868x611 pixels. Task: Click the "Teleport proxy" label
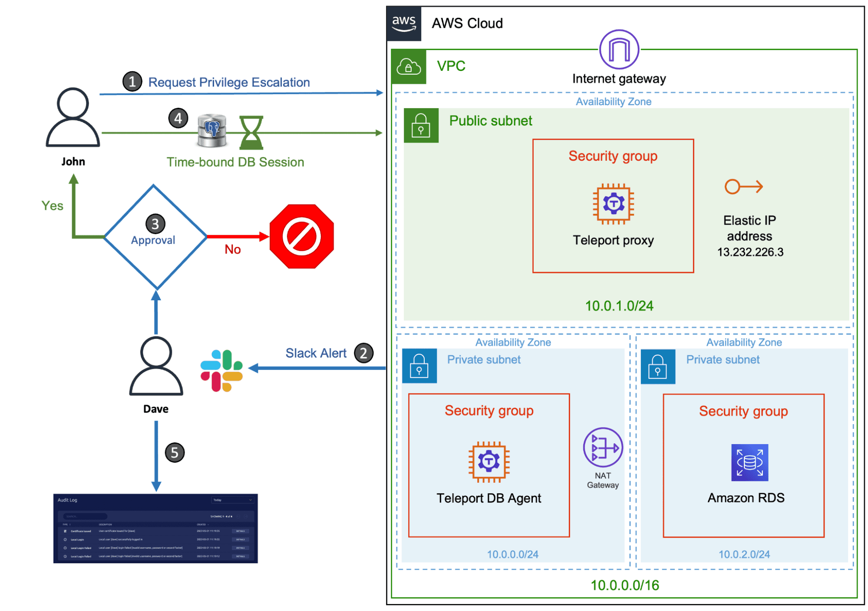pyautogui.click(x=613, y=240)
